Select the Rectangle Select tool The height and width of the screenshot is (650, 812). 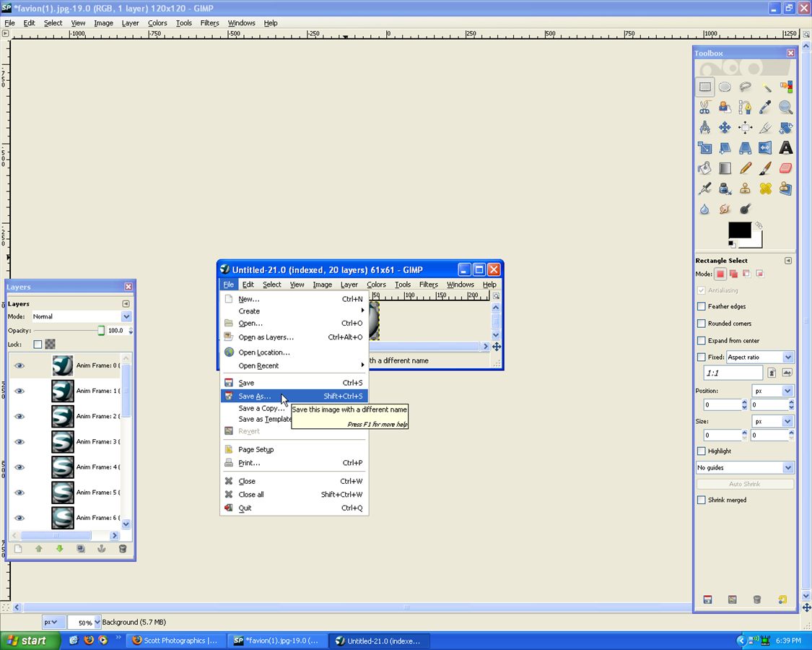[x=704, y=87]
